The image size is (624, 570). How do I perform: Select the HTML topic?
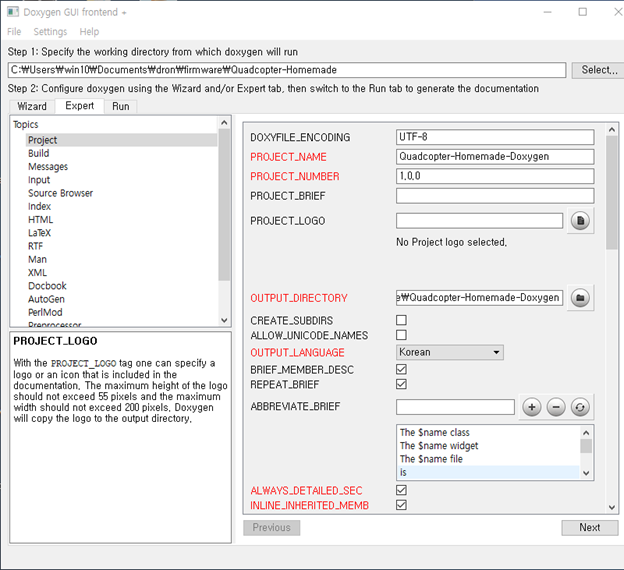click(40, 220)
